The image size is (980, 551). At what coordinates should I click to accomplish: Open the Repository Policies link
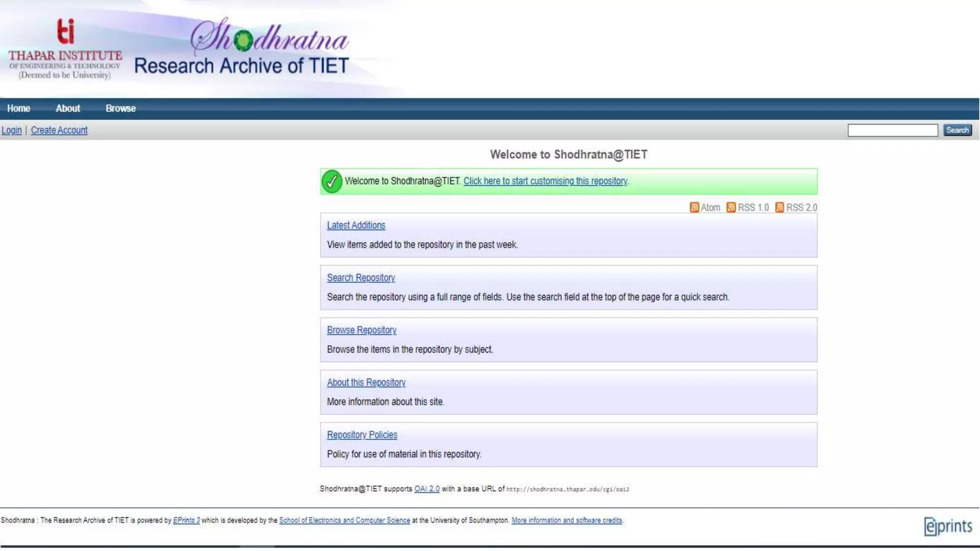pos(362,435)
